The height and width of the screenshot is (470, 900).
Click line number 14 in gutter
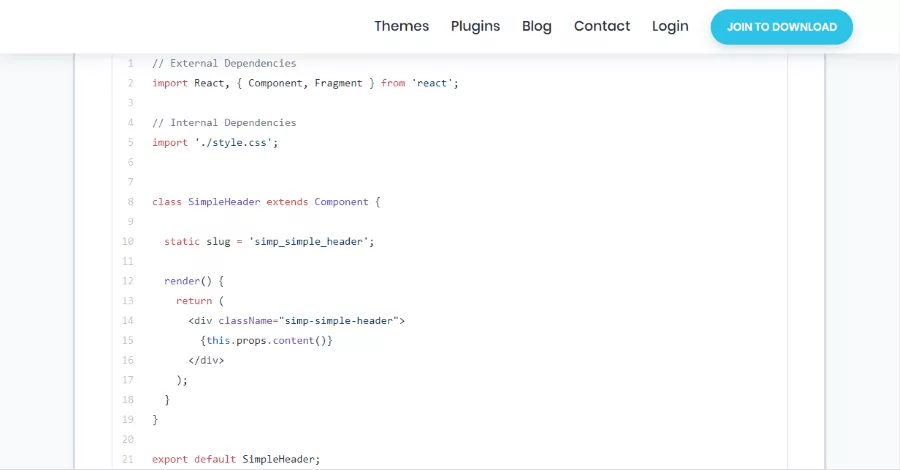click(127, 321)
